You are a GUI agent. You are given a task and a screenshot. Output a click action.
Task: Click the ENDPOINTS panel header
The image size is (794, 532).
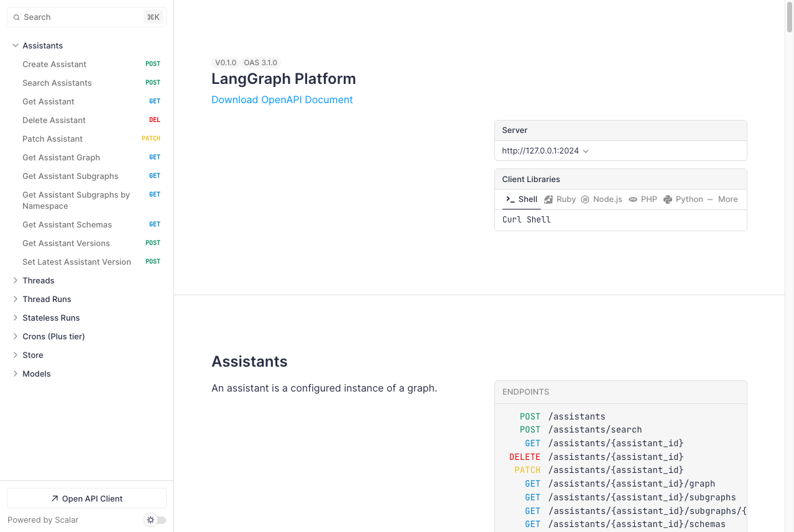tap(621, 392)
